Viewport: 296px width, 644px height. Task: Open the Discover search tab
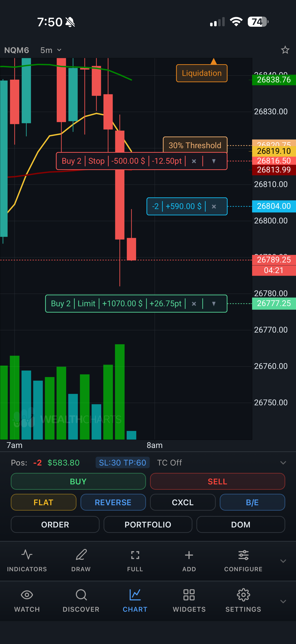click(81, 600)
